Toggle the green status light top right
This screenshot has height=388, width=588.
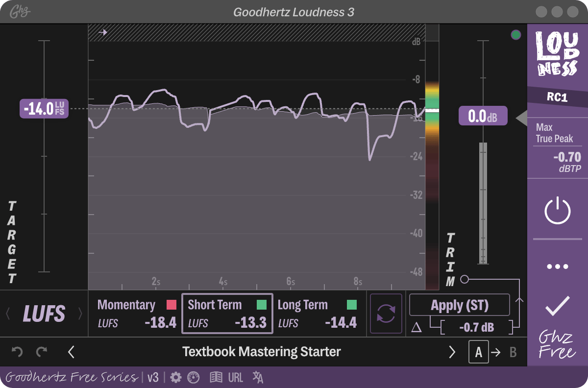coord(515,35)
